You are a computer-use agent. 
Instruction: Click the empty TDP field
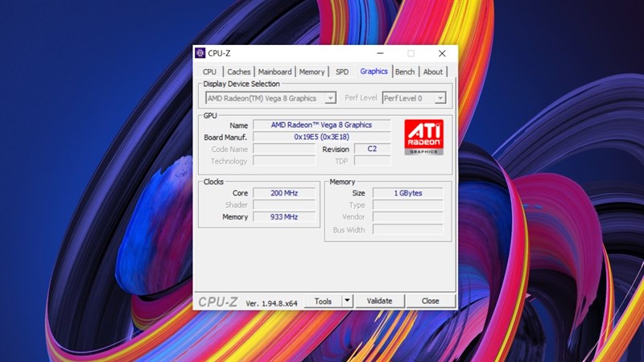[372, 160]
